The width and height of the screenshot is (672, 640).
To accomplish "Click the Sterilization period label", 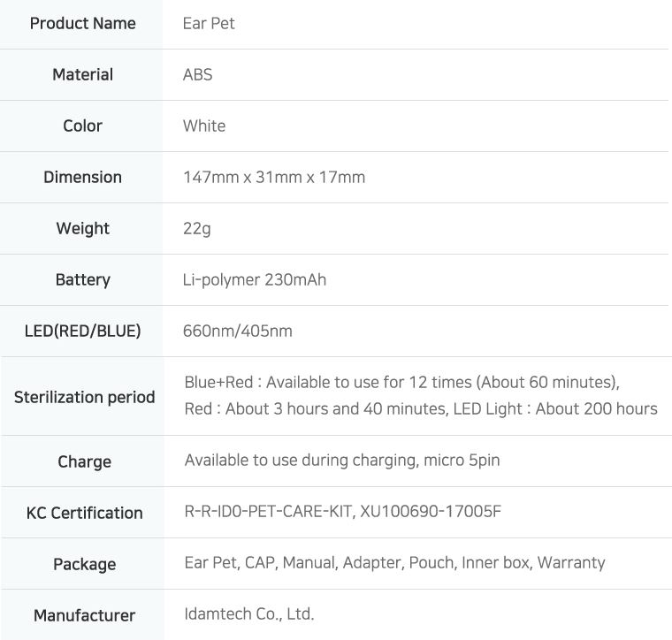I will pos(84,397).
